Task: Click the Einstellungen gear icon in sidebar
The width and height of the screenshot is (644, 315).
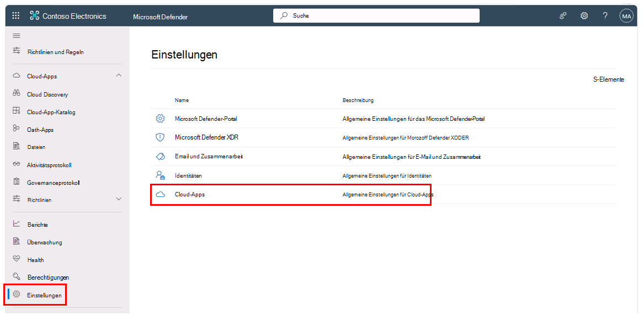Action: click(17, 294)
